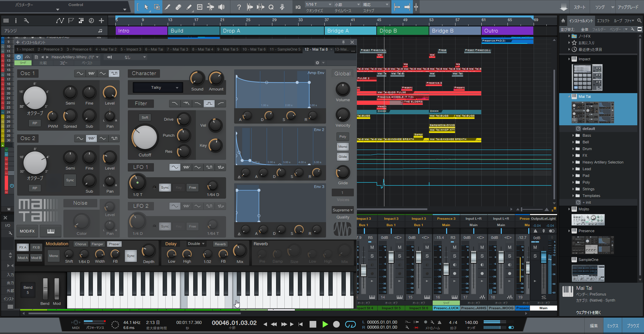Click the help question mark icon
This screenshot has height=334, width=644.
pos(239,7)
